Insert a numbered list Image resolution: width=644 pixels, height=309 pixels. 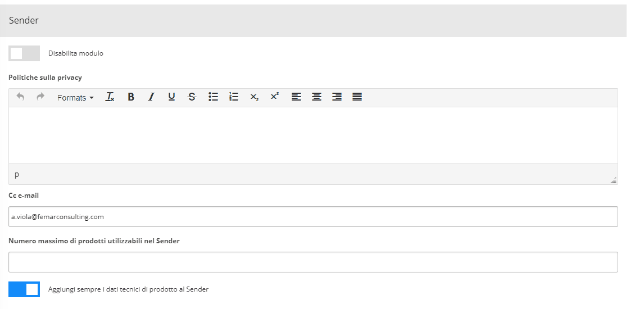click(x=234, y=97)
